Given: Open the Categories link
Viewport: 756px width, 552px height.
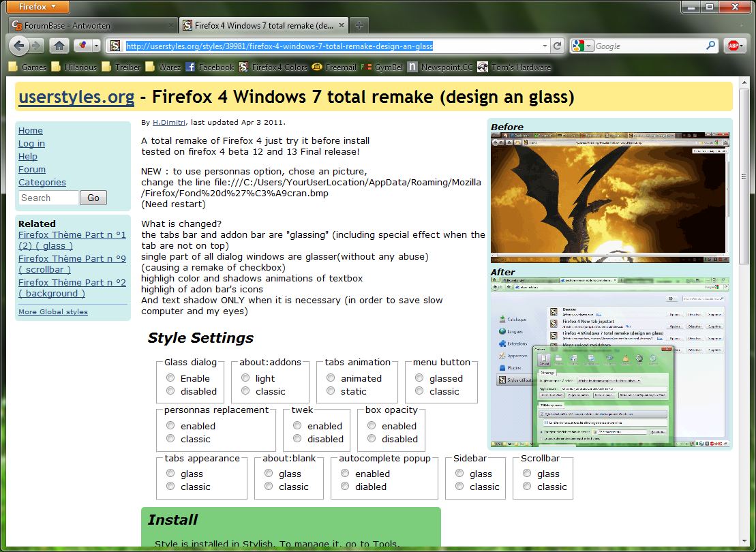Looking at the screenshot, I should (x=42, y=183).
